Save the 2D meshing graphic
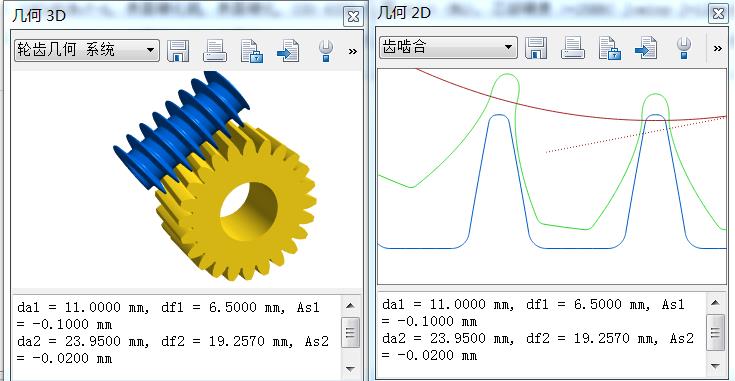Viewport: 735px width, 381px height. [536, 48]
